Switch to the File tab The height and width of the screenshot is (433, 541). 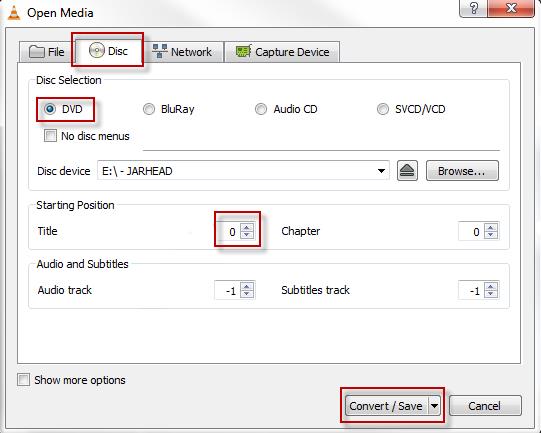(47, 52)
